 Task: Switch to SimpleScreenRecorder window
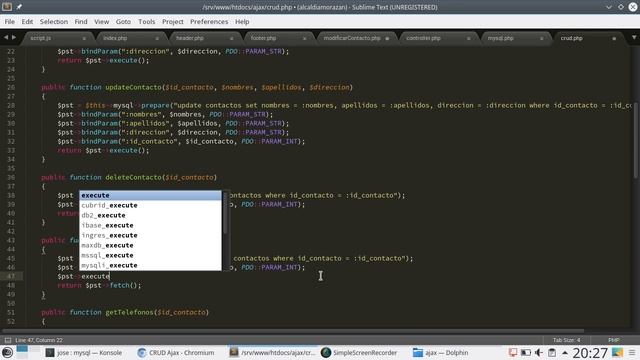[359, 353]
